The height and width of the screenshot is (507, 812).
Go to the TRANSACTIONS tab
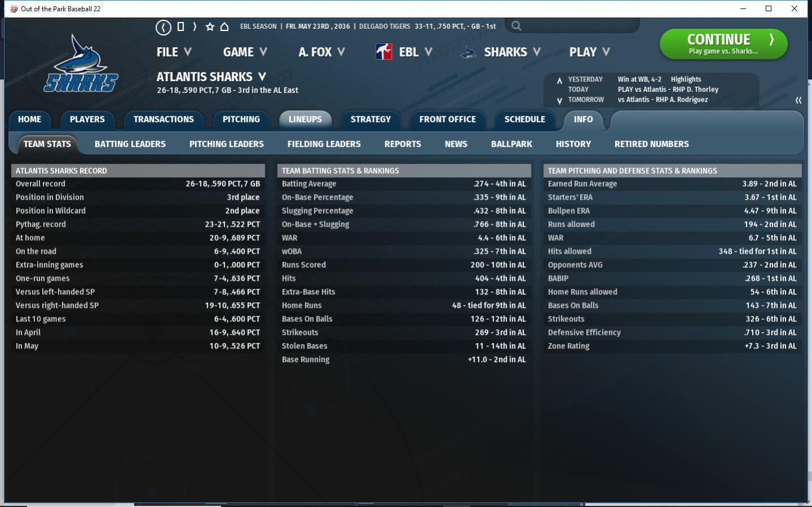tap(164, 120)
